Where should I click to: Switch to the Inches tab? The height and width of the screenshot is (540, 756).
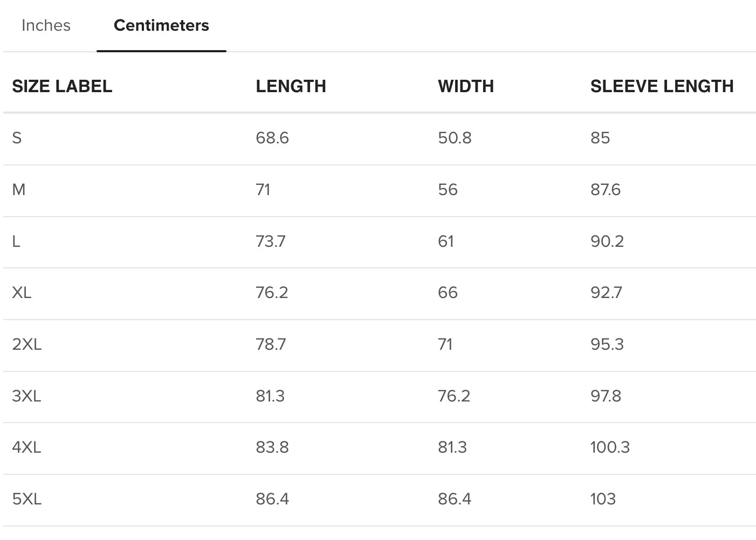click(x=46, y=25)
